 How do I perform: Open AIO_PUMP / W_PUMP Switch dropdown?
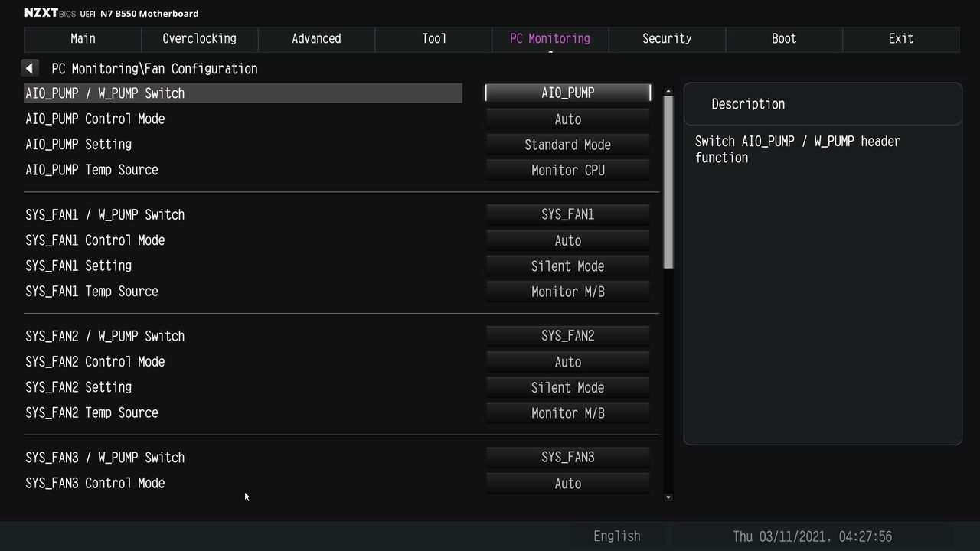(568, 93)
